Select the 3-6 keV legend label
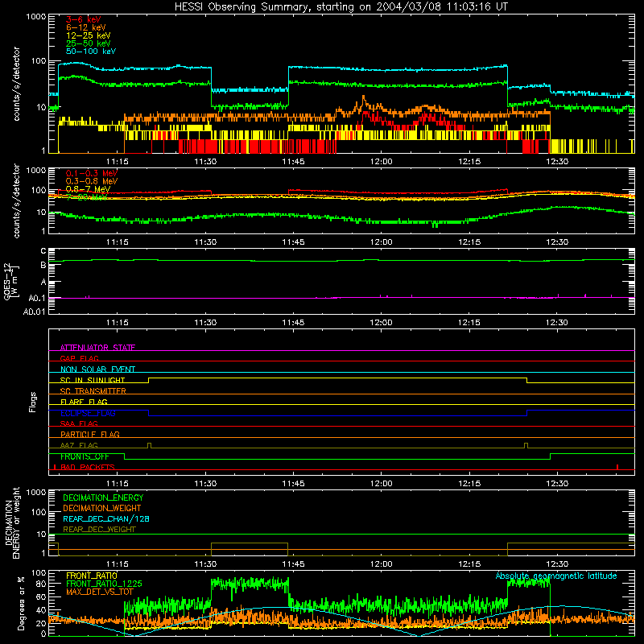The image size is (644, 644). coord(84,19)
